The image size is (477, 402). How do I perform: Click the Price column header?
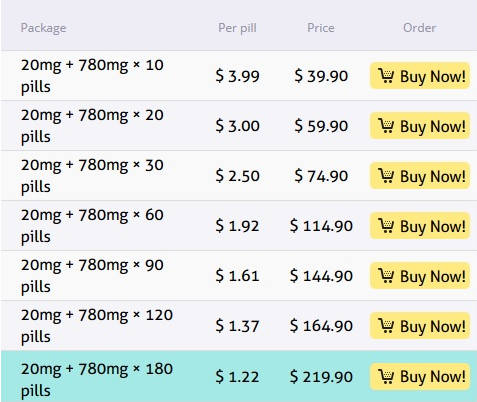coord(321,28)
